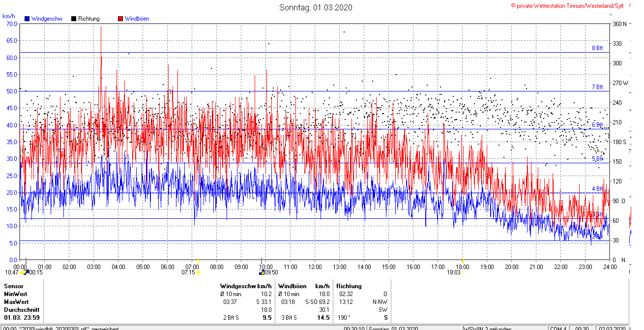The width and height of the screenshot is (644, 330).
Task: Click the N-NW max direction value
Action: 380,301
